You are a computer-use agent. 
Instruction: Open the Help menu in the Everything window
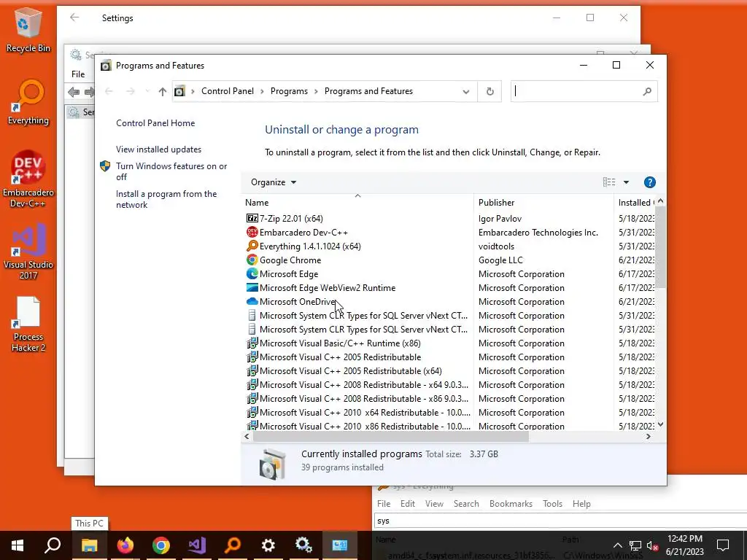point(581,504)
